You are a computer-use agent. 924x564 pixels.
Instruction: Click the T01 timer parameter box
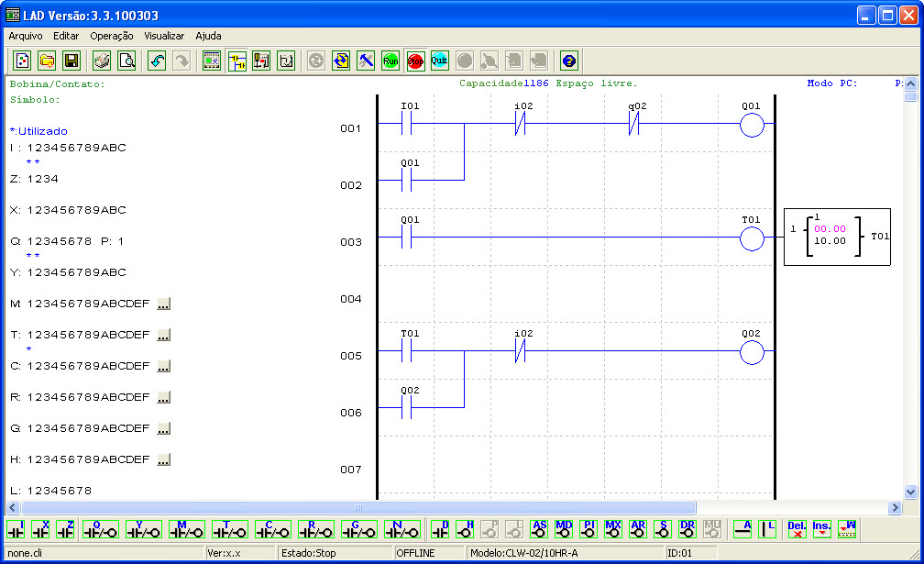(837, 237)
